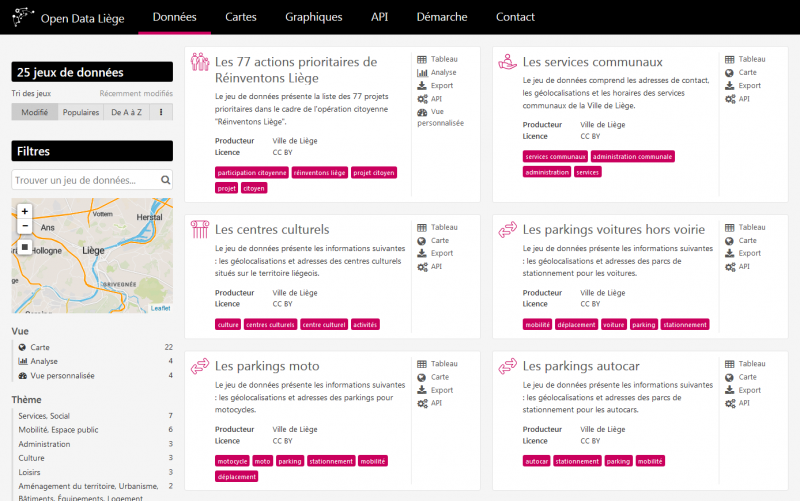
Task: Open Les parkings moto dataset title
Action: click(x=267, y=366)
